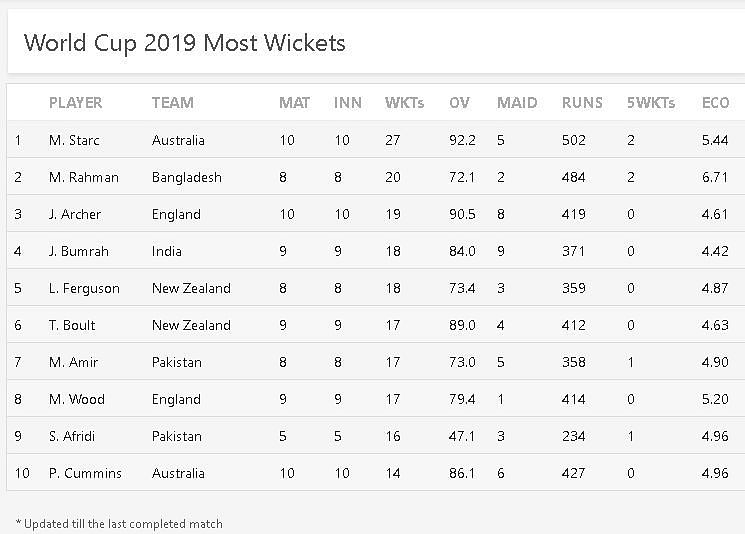Click the World Cup 2019 Most Wickets title
745x534 pixels.
(x=184, y=43)
